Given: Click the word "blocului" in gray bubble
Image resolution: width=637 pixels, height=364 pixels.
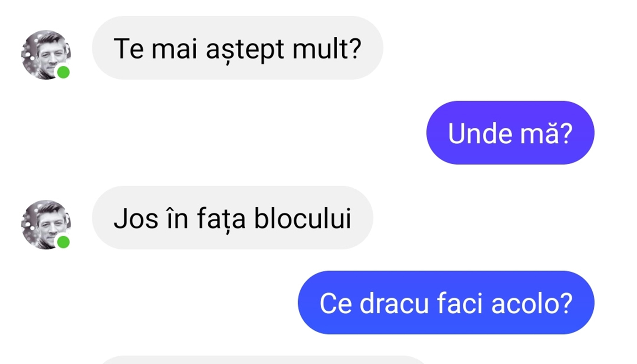Looking at the screenshot, I should point(303,218).
